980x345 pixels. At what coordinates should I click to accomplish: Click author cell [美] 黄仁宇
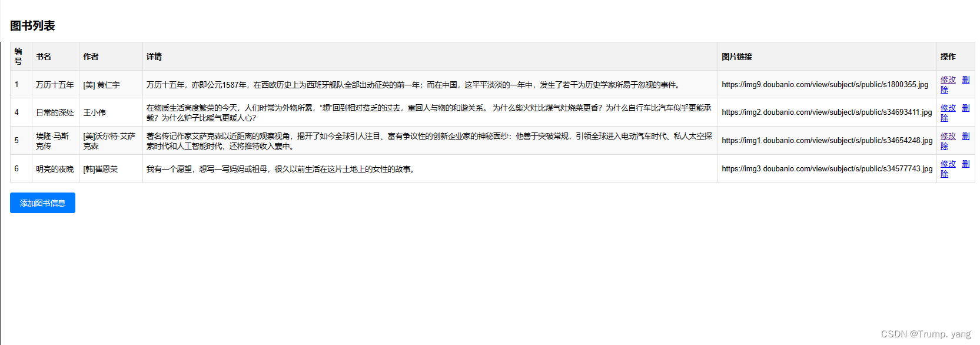[x=111, y=85]
